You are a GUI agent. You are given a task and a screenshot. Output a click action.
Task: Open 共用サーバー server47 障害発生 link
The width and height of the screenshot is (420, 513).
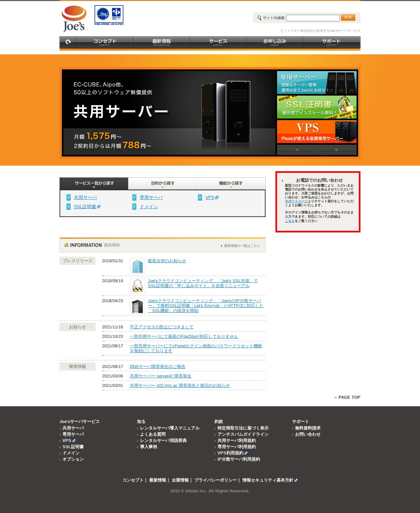coord(161,376)
